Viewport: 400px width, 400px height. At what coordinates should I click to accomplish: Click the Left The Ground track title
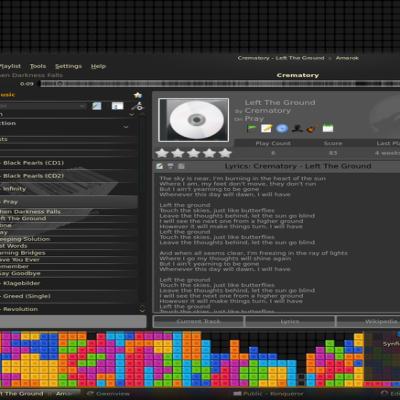coord(280,103)
